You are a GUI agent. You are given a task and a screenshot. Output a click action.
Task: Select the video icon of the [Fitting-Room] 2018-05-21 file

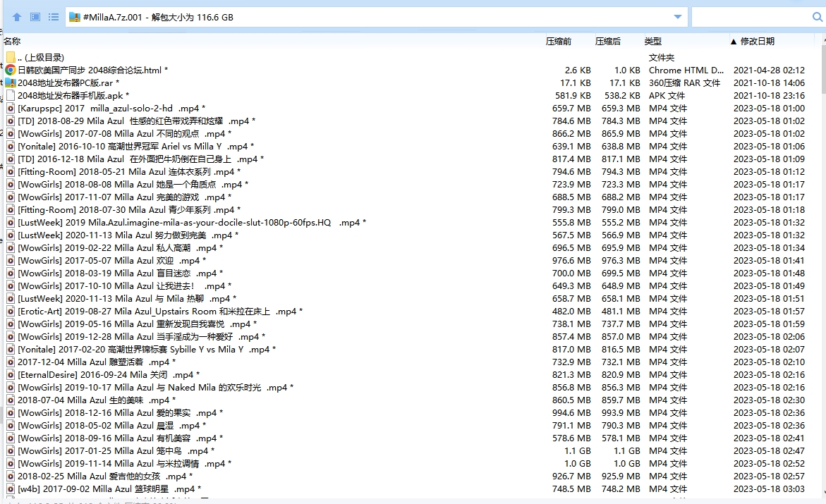[x=11, y=172]
